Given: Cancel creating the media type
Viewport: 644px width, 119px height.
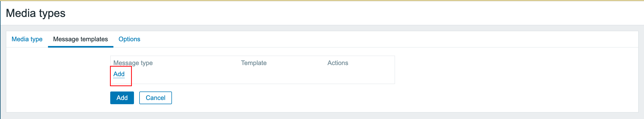Looking at the screenshot, I should pyautogui.click(x=155, y=98).
